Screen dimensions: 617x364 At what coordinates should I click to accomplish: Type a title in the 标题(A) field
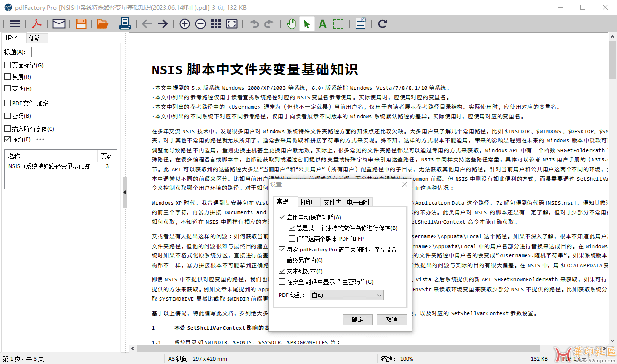coord(74,52)
